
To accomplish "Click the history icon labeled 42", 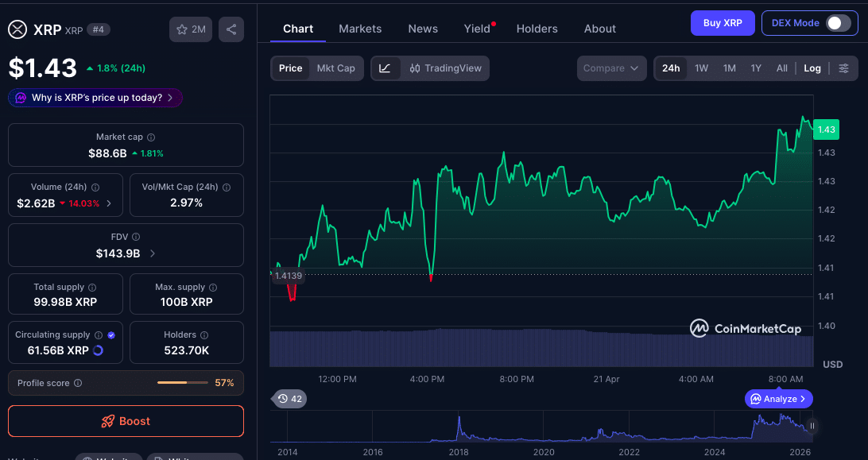I will coord(289,399).
